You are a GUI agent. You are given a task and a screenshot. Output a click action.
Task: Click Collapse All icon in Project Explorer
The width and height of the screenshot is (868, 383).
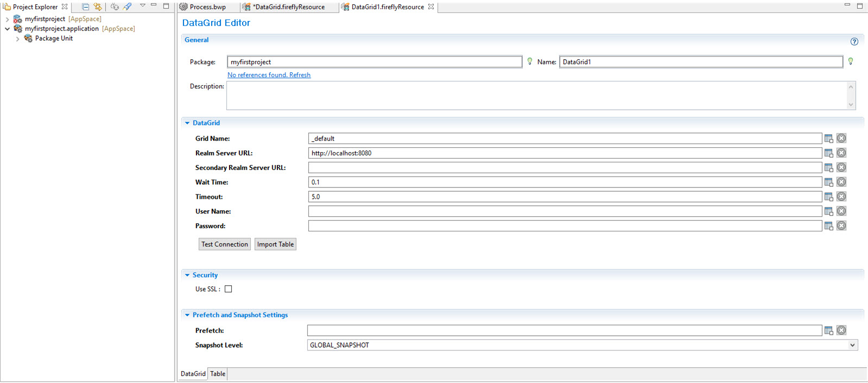click(85, 7)
